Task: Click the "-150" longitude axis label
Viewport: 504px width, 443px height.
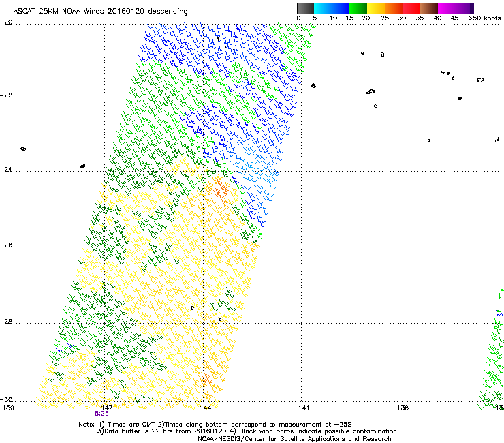Action: 7,408
